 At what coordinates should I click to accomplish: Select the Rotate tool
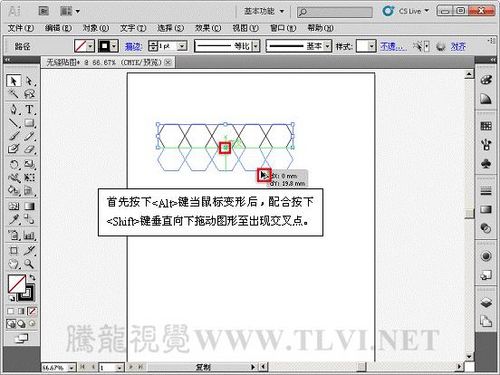click(x=14, y=164)
